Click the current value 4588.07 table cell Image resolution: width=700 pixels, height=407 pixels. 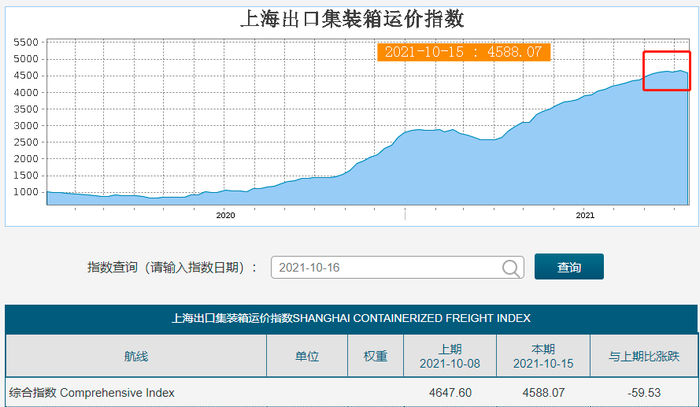[543, 393]
